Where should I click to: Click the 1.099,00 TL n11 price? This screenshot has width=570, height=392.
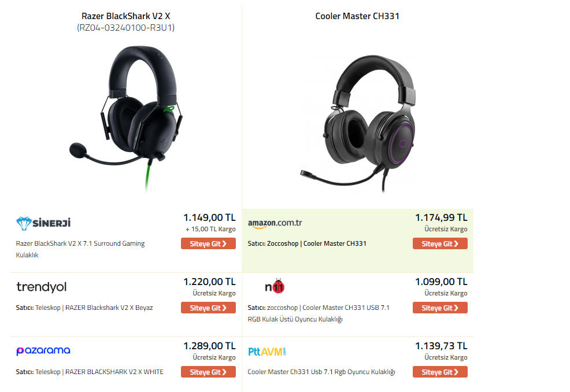[441, 282]
